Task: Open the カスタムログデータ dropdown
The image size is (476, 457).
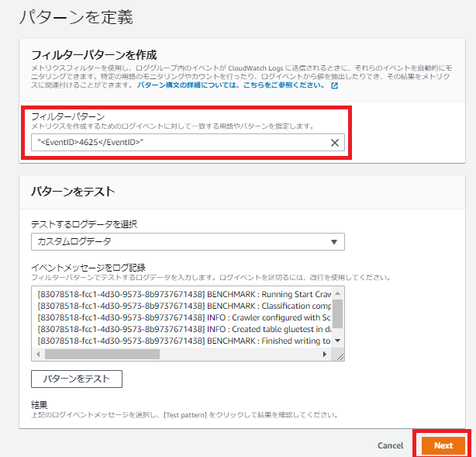Action: pos(188,241)
